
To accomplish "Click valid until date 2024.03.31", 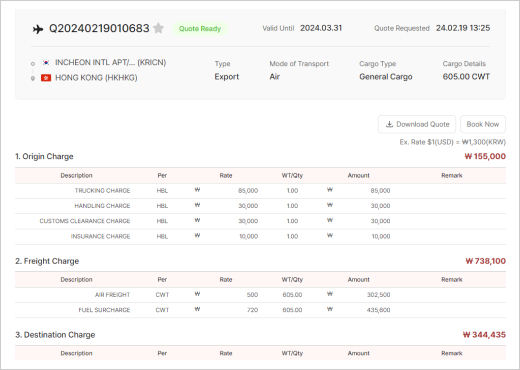I will point(321,28).
